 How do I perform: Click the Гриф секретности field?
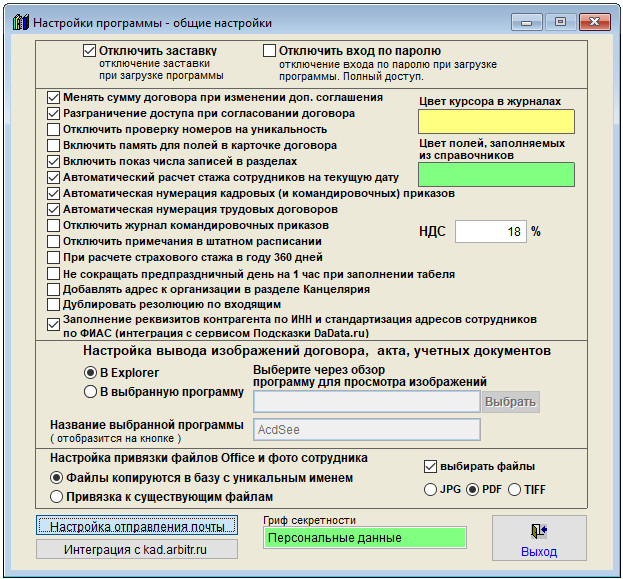365,538
